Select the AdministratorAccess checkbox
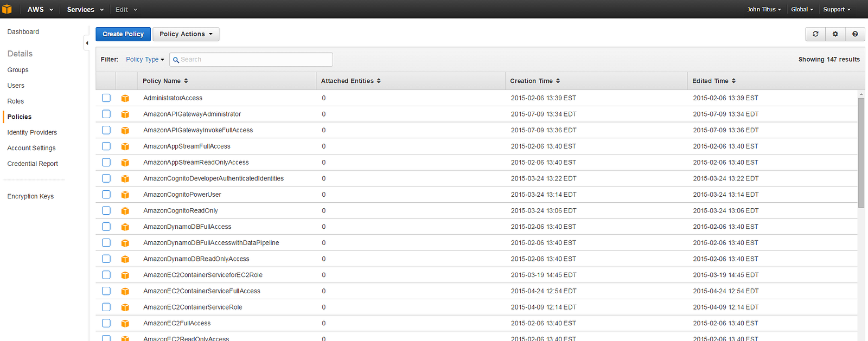This screenshot has width=868, height=341. 106,98
